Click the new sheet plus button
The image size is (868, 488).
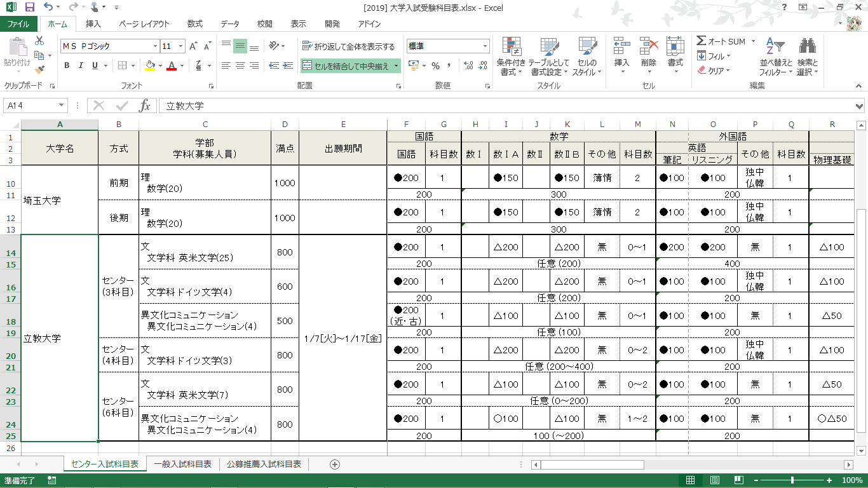coord(335,464)
